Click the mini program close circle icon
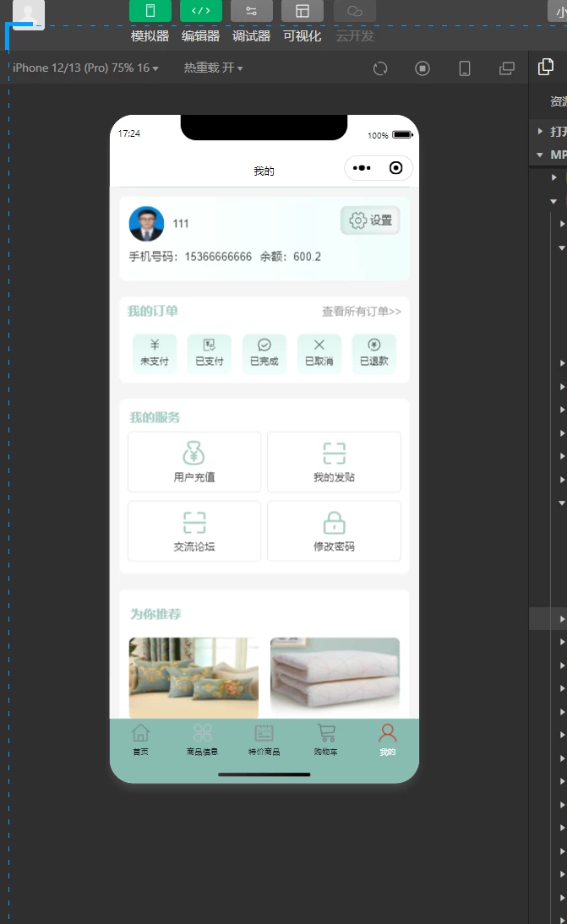This screenshot has width=567, height=924. click(396, 168)
